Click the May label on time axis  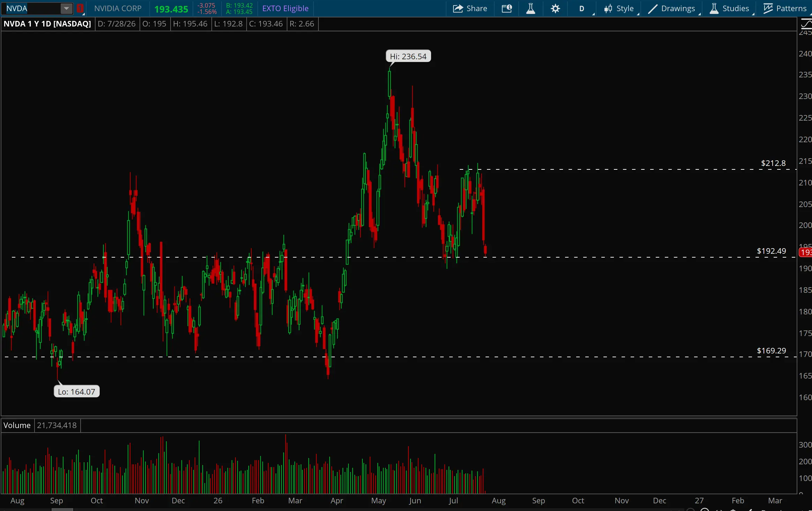pos(378,501)
